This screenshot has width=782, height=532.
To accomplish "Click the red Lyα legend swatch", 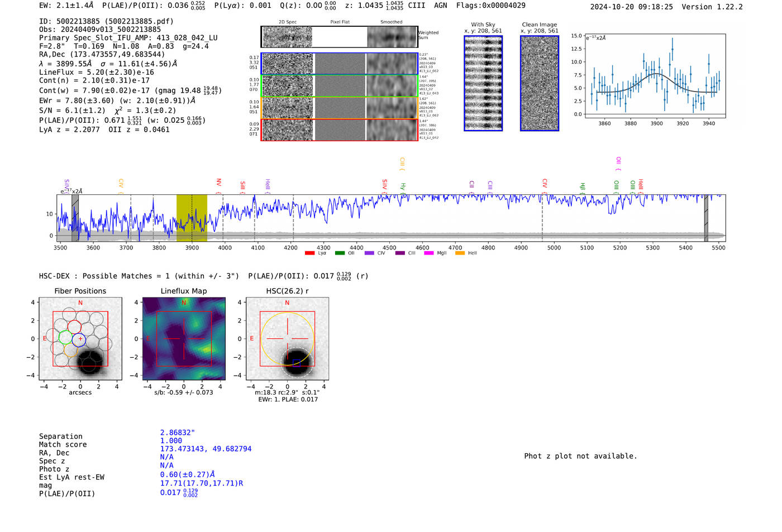I will click(x=310, y=253).
